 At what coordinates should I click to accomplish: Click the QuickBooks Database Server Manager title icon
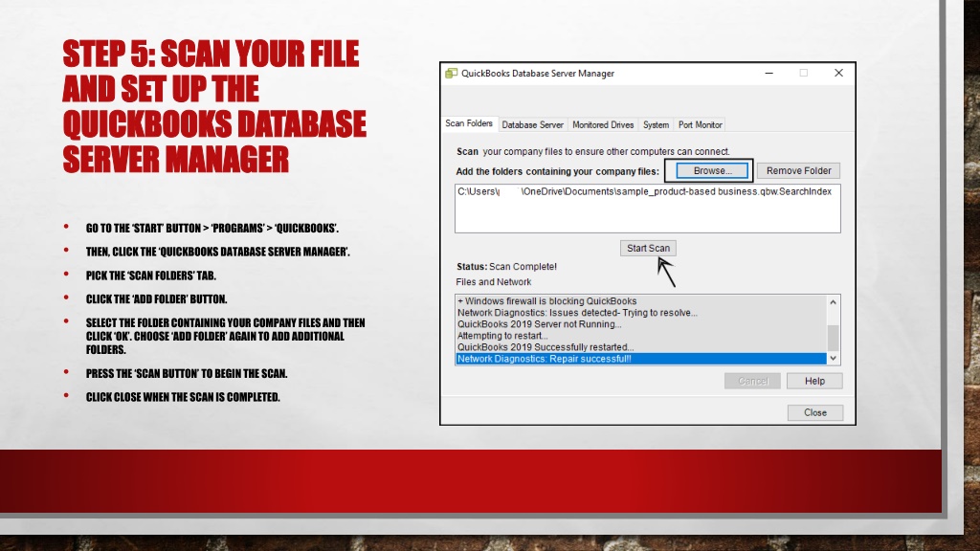[452, 73]
